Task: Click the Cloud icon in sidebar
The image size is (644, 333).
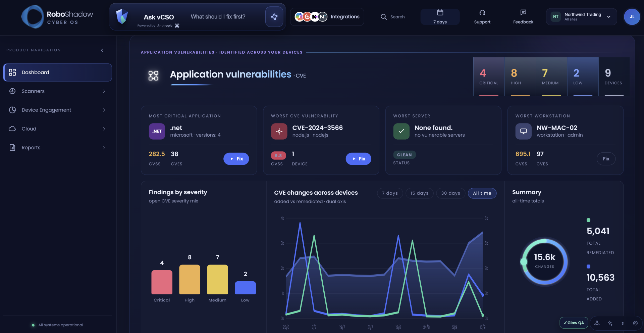Action: coord(12,129)
